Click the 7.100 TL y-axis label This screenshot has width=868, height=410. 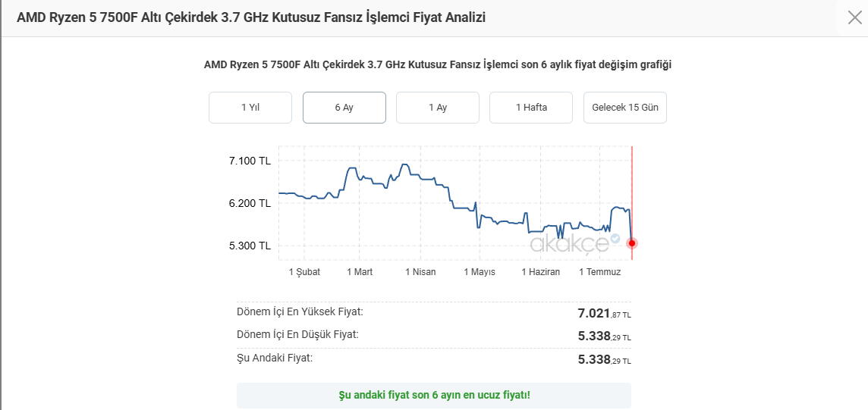pos(250,161)
